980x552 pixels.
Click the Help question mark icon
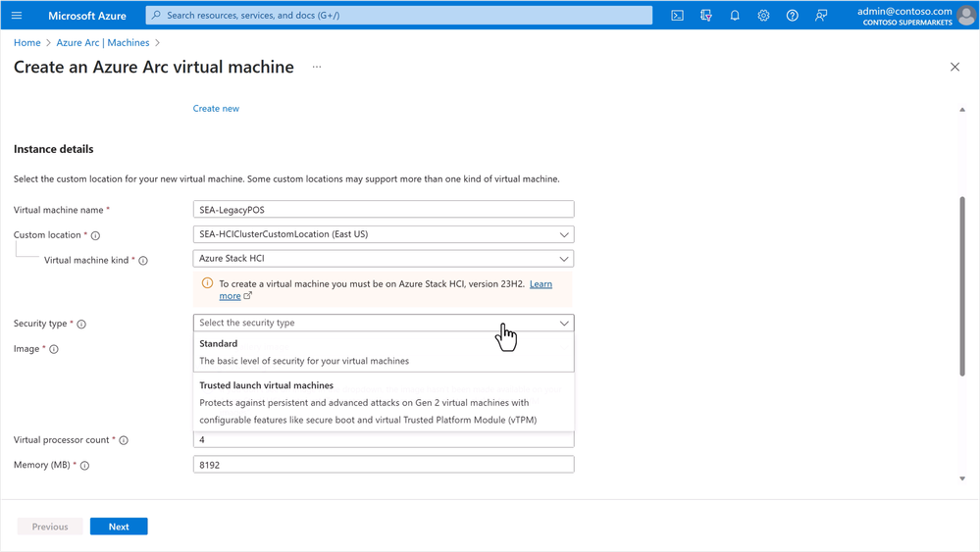(793, 16)
